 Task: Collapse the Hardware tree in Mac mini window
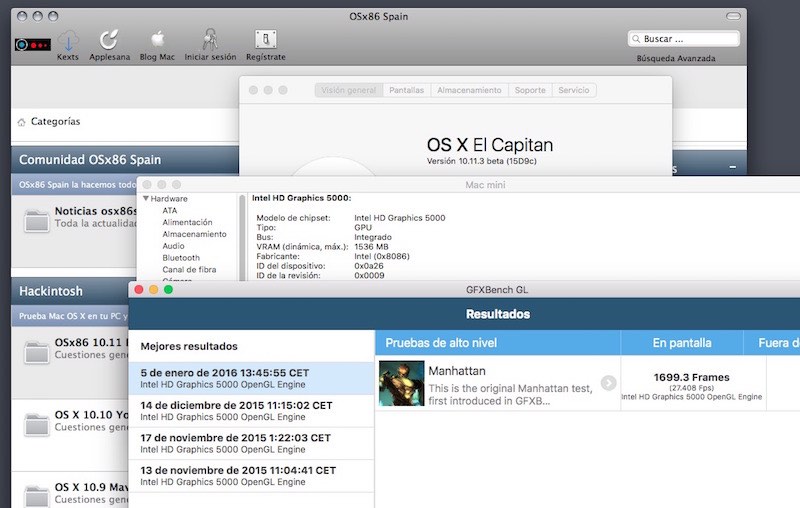tap(146, 198)
